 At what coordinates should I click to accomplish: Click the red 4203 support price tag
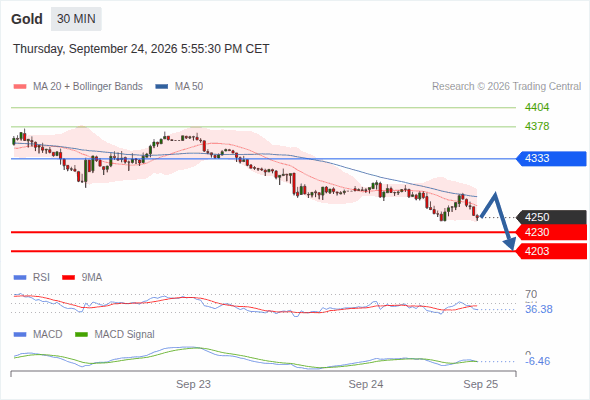click(x=551, y=251)
